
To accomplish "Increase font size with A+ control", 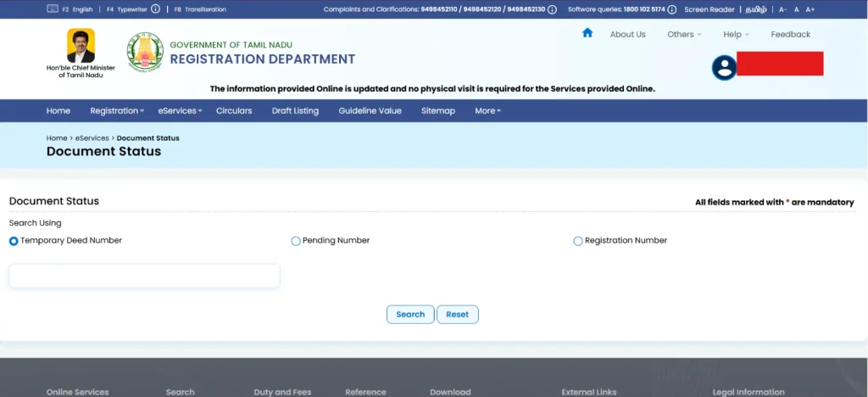I will click(810, 9).
